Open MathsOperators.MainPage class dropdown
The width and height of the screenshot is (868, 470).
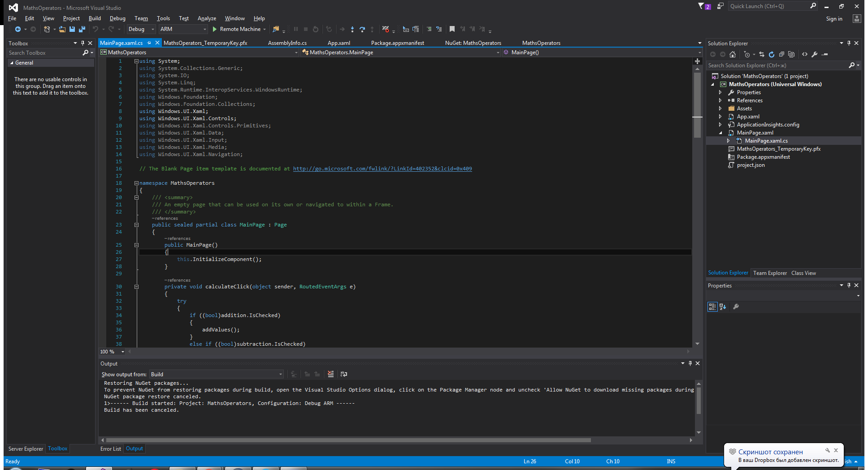(x=401, y=52)
